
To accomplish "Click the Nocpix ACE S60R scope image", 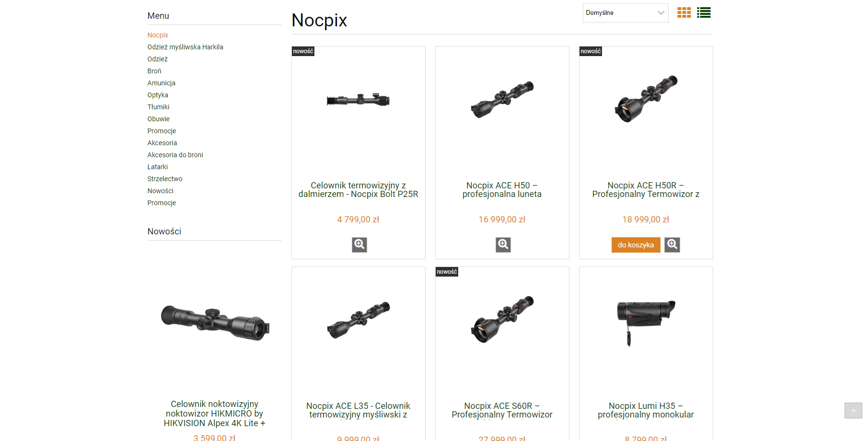I will [x=502, y=319].
